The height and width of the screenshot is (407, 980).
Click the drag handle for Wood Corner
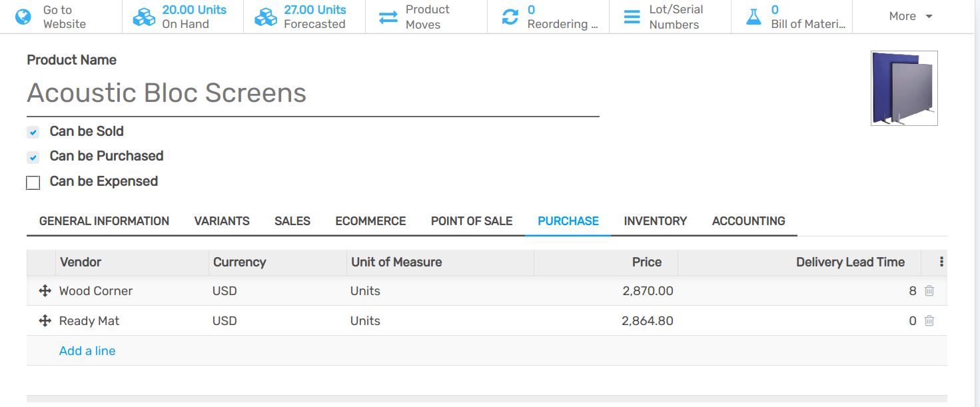click(x=45, y=291)
